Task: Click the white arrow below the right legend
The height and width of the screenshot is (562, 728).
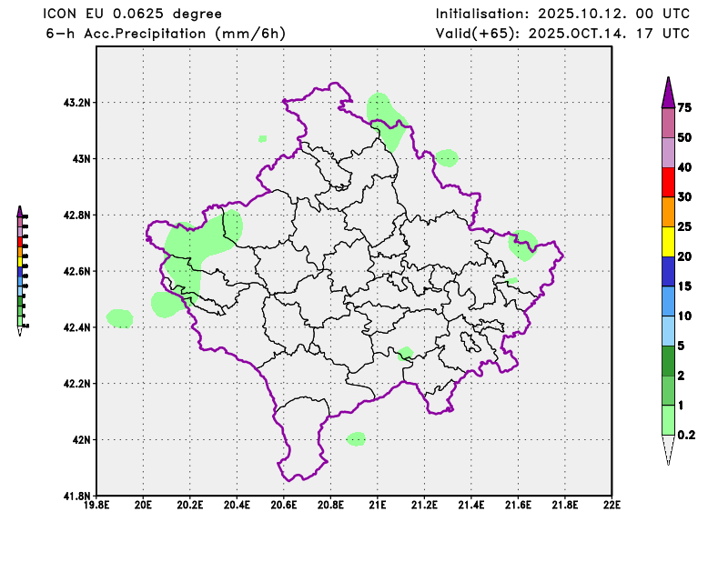Action: [667, 449]
